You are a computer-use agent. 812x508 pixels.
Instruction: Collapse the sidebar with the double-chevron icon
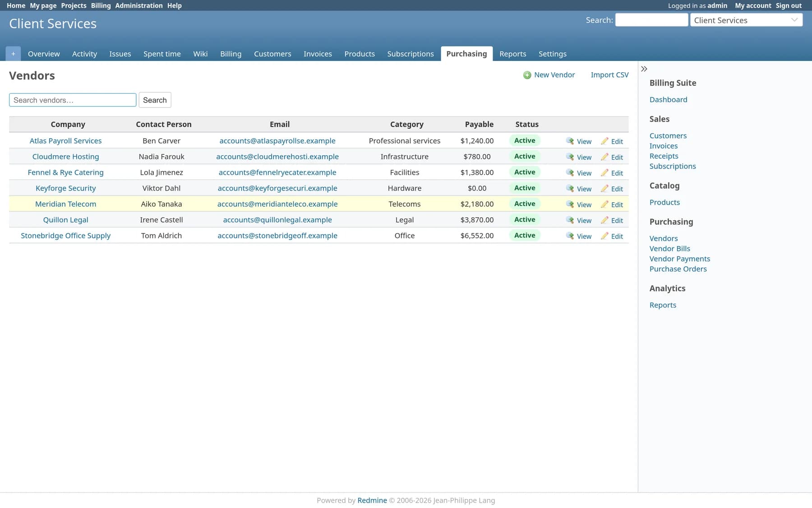tap(644, 69)
